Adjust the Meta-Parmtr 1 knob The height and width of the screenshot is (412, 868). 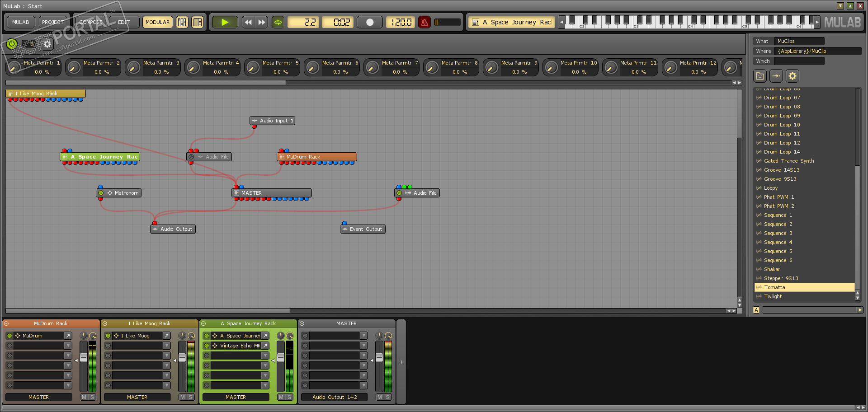pos(14,68)
